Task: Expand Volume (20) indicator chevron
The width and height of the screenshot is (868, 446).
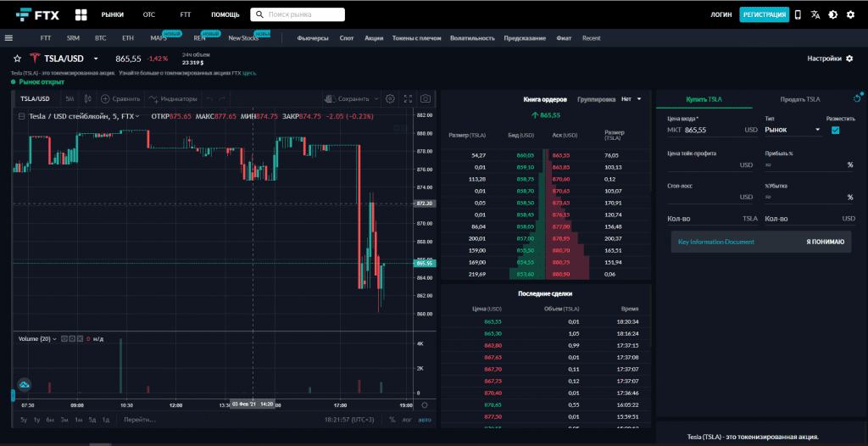Action: coord(55,338)
